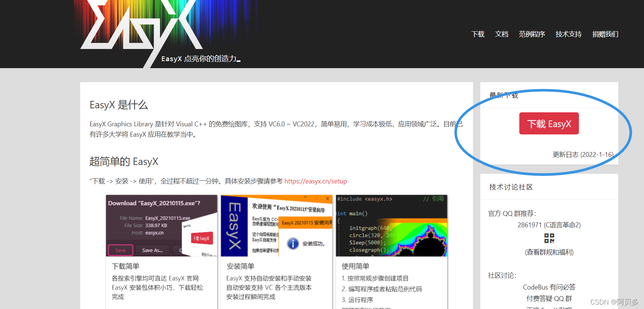Follow the https://easyx.cn/setup link
Viewport: 644px width, 309px height.
[x=316, y=181]
